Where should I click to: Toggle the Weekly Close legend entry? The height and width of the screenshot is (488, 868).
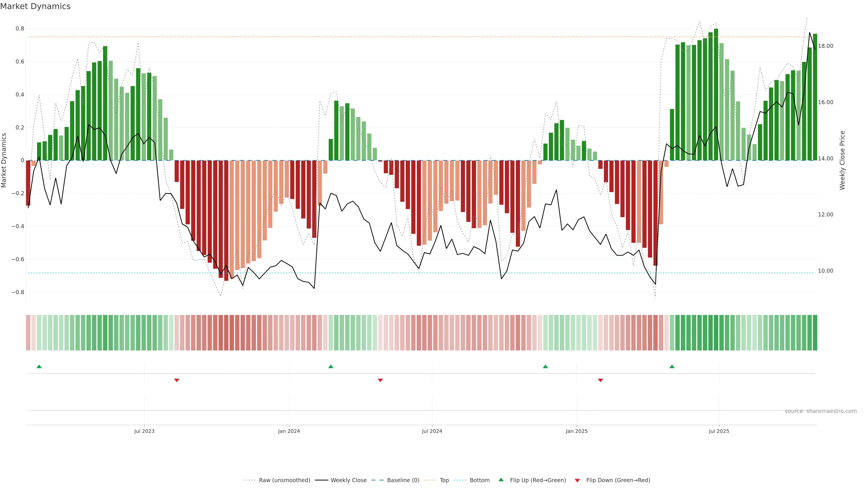348,480
